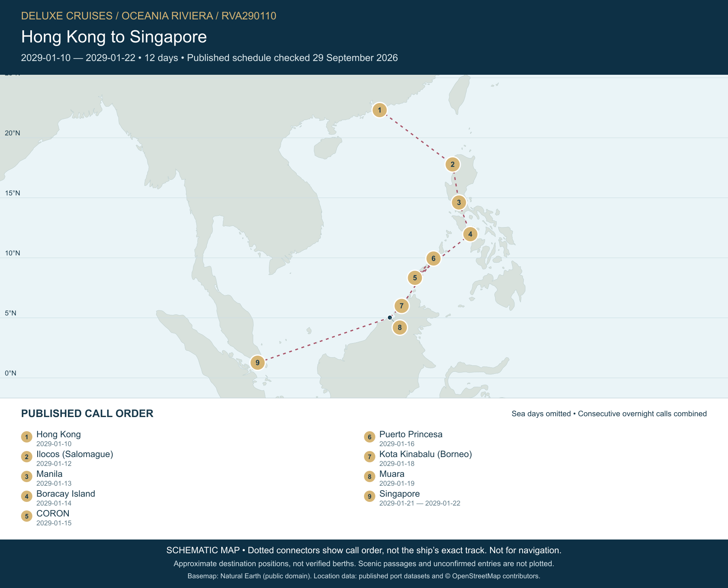
Task: Click the Basemap: Natural Earth attribution line
Action: (x=364, y=576)
